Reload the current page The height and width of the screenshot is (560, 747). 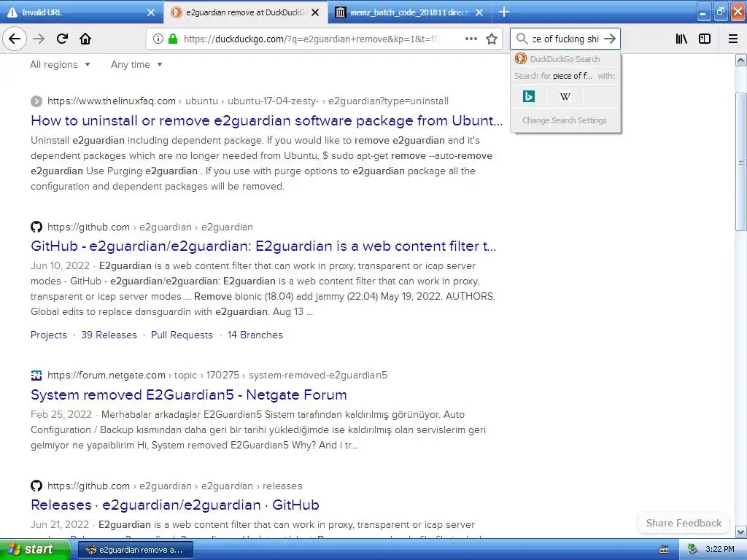pos(62,39)
